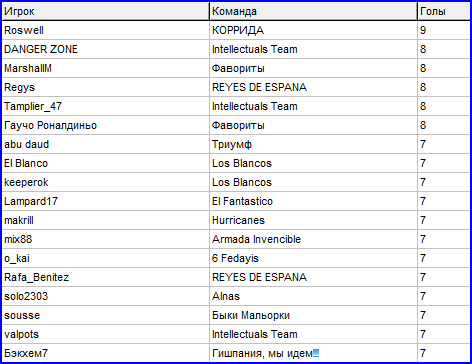
Task: Select the Alnas team cell
Action: tap(313, 296)
